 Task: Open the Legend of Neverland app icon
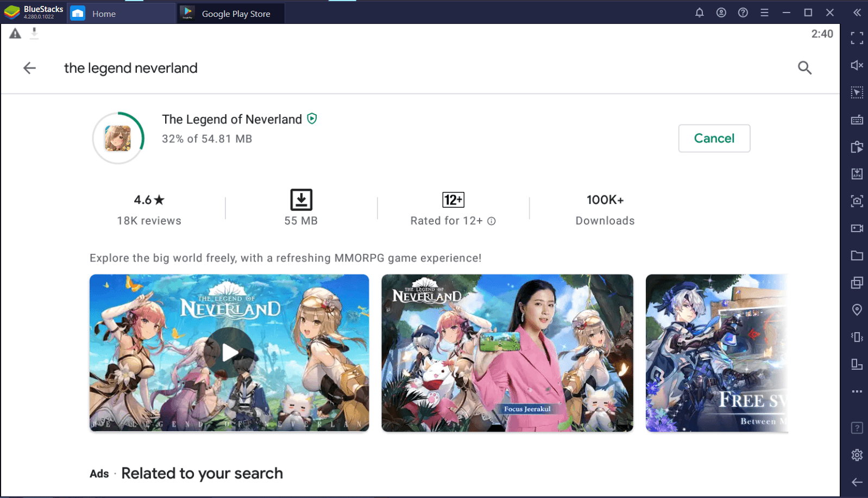click(118, 138)
